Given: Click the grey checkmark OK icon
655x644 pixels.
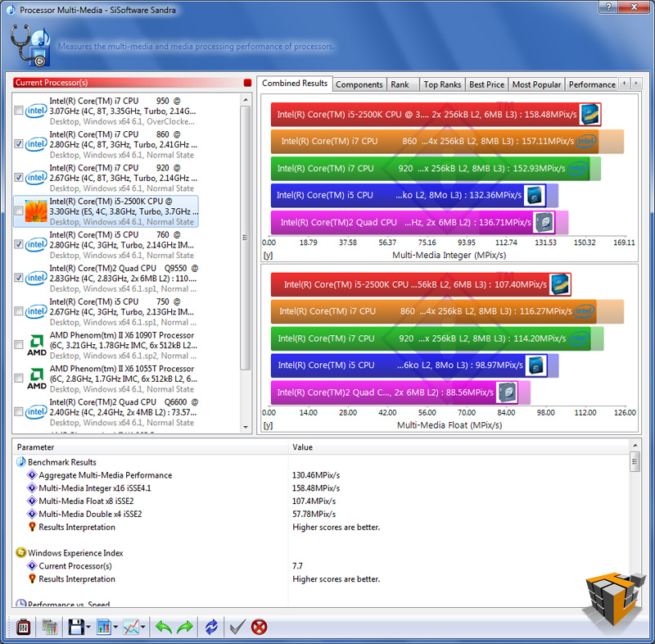Looking at the screenshot, I should click(x=237, y=627).
